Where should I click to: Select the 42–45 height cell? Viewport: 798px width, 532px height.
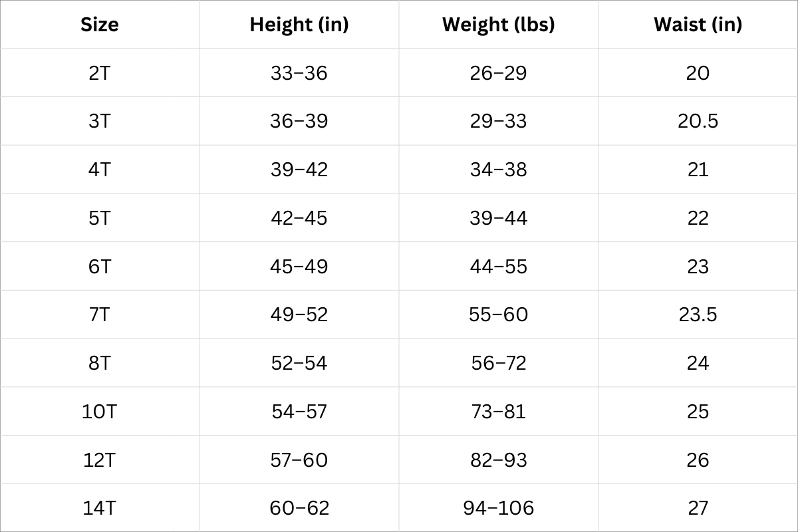(x=299, y=218)
